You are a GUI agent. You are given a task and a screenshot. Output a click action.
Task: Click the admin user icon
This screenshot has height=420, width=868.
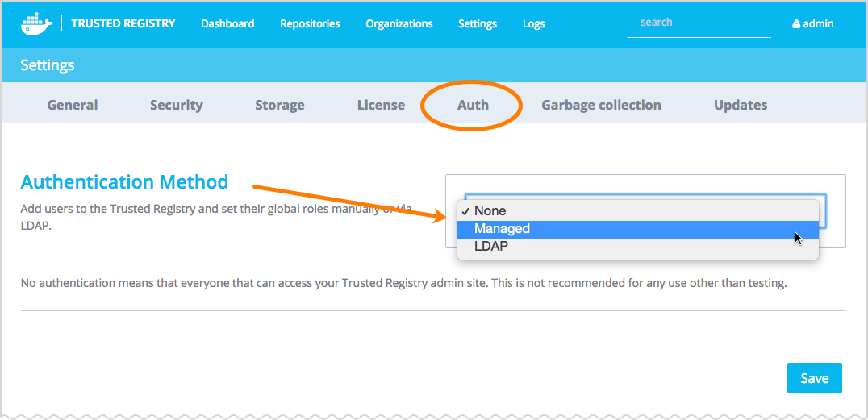[x=796, y=24]
